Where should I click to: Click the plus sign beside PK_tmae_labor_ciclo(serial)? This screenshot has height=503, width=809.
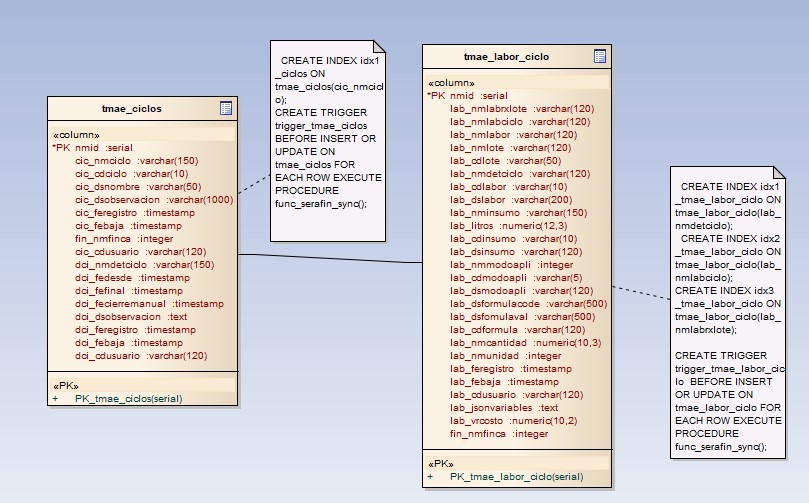point(431,476)
